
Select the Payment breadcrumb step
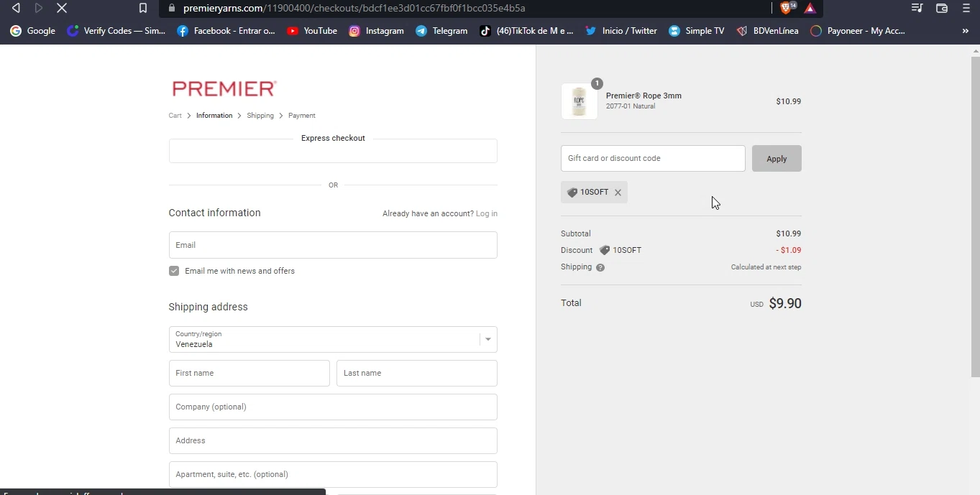(x=302, y=116)
